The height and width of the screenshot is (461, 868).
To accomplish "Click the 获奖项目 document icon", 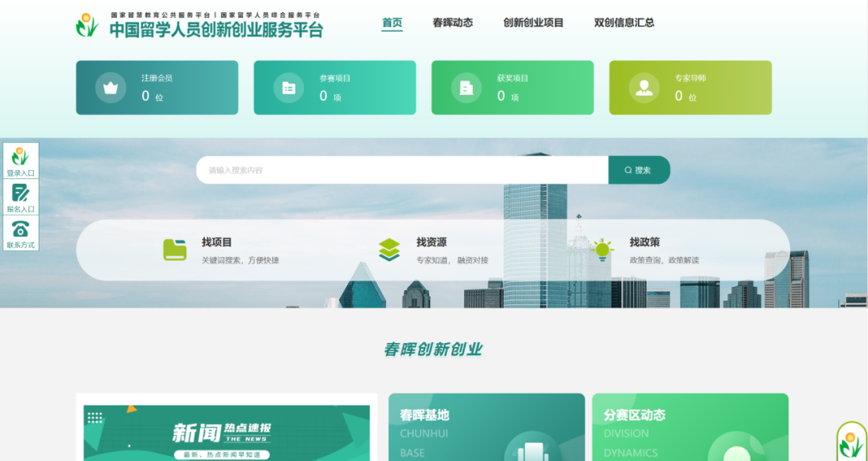I will 466,88.
